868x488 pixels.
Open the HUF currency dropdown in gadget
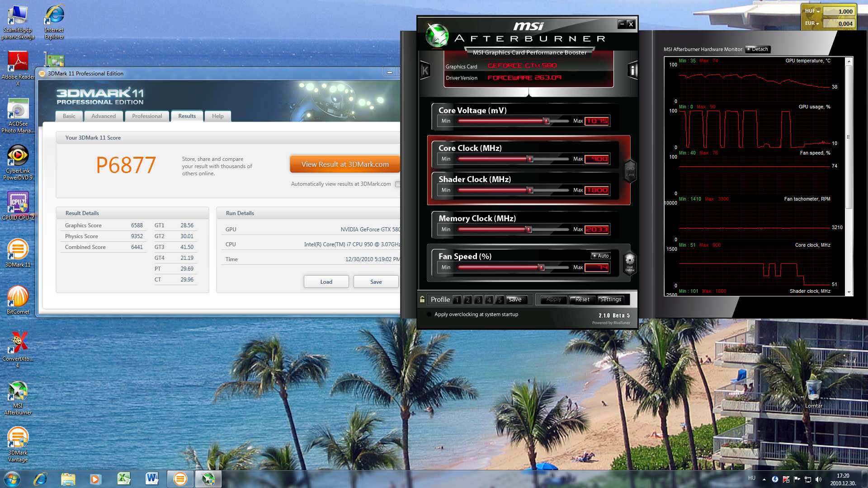coord(812,11)
